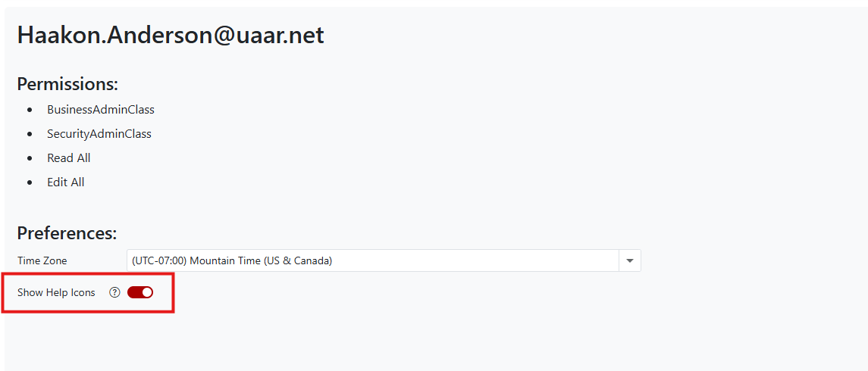
Task: Click the Haakon.Anderson@uaar.net heading
Action: point(171,35)
